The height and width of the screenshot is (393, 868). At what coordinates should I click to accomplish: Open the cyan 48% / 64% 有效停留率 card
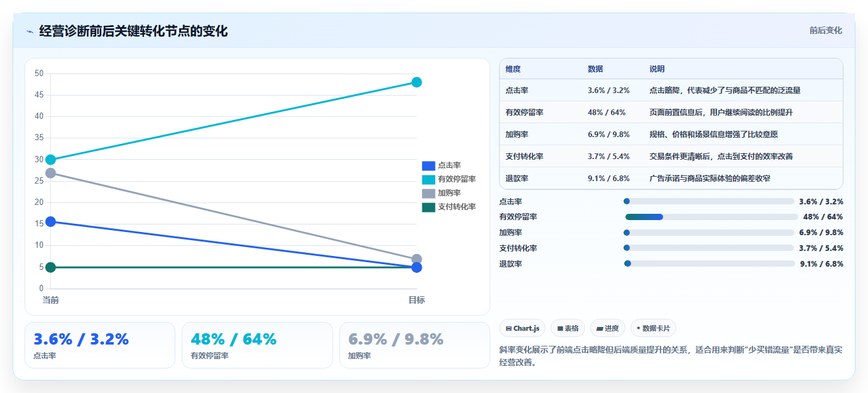tap(257, 345)
